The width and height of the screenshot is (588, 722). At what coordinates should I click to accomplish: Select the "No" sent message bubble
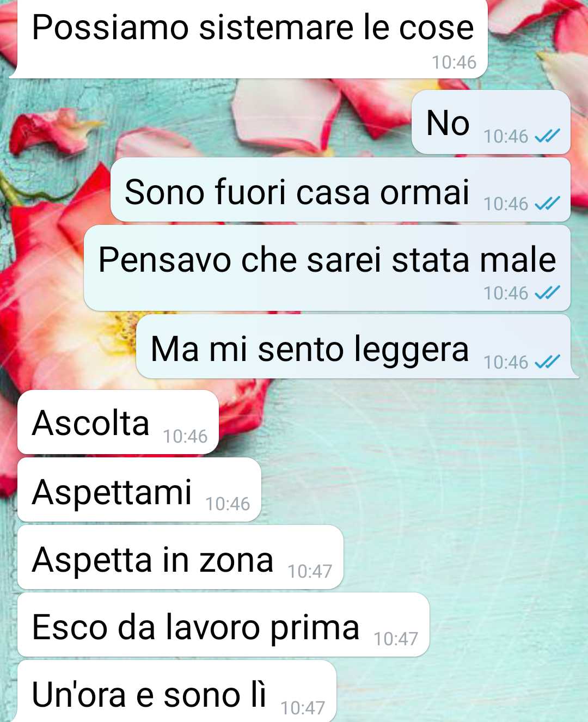tap(491, 122)
